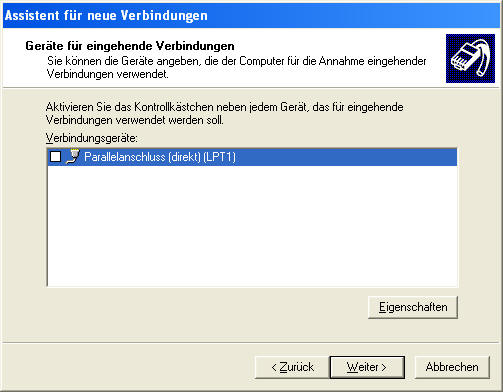Click the blank title bar area right of title
This screenshot has width=503, height=392.
(353, 15)
